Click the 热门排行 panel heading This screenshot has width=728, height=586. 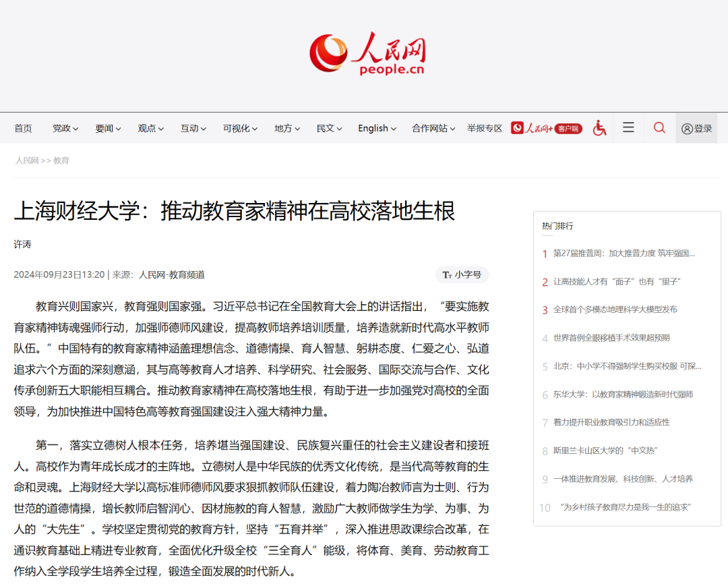point(557,226)
